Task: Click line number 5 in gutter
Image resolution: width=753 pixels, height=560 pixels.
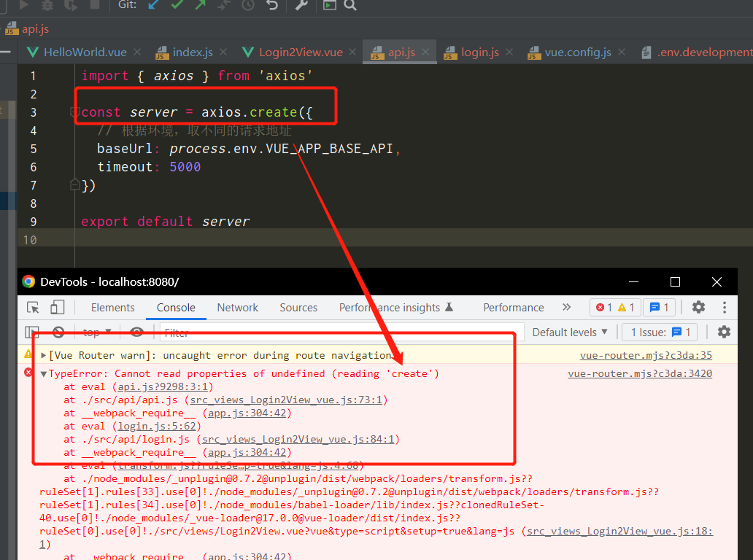Action: click(34, 149)
